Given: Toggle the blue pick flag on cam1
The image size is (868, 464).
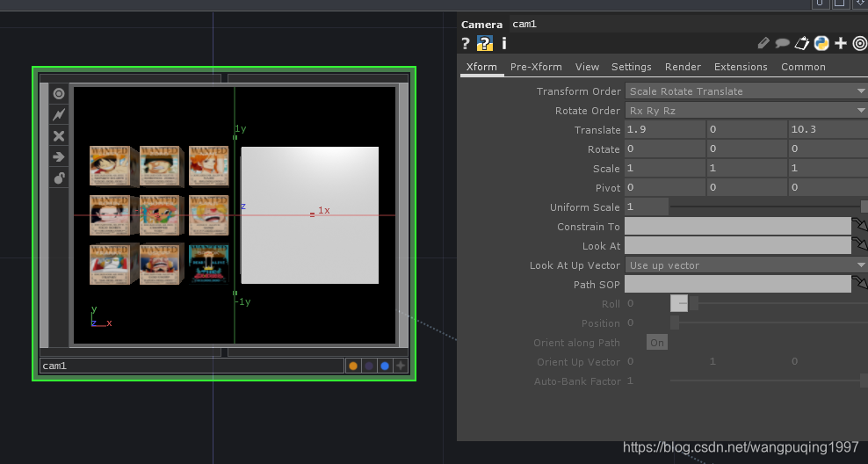Looking at the screenshot, I should (x=385, y=366).
